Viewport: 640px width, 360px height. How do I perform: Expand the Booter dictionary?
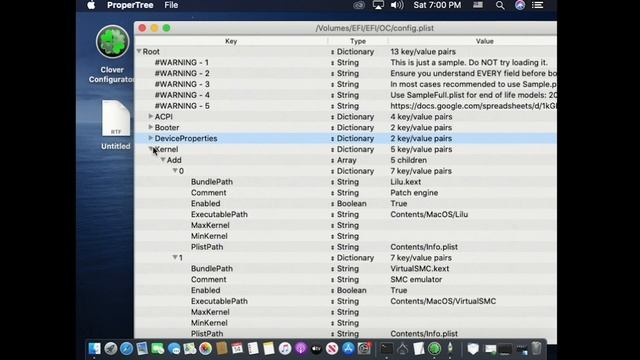click(151, 127)
